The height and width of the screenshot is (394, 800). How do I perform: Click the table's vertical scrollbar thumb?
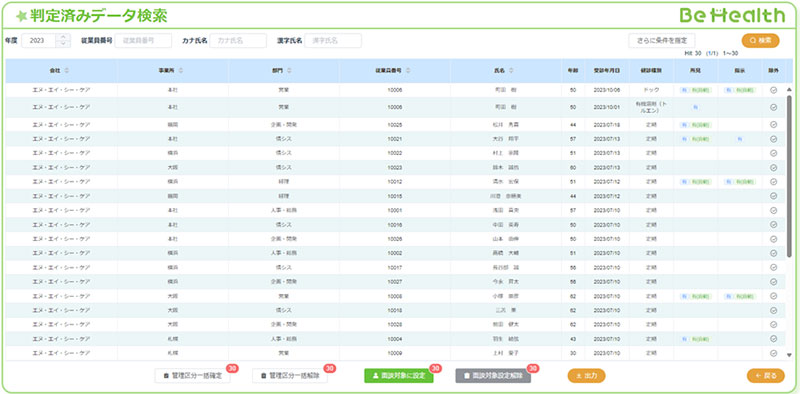coord(790,176)
